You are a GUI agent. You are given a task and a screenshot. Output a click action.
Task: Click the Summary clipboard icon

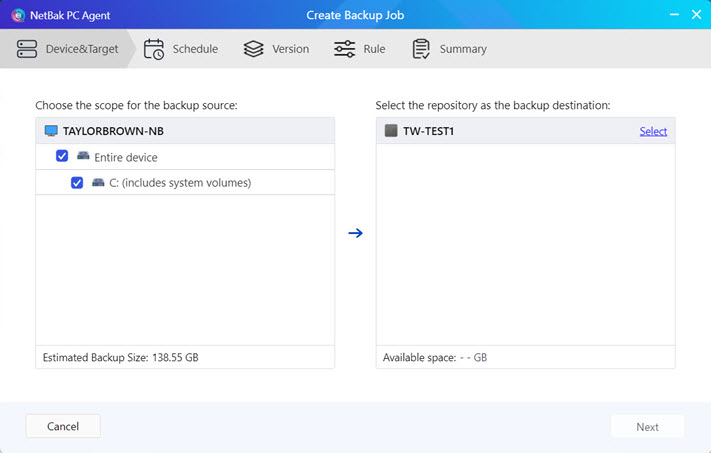click(421, 49)
